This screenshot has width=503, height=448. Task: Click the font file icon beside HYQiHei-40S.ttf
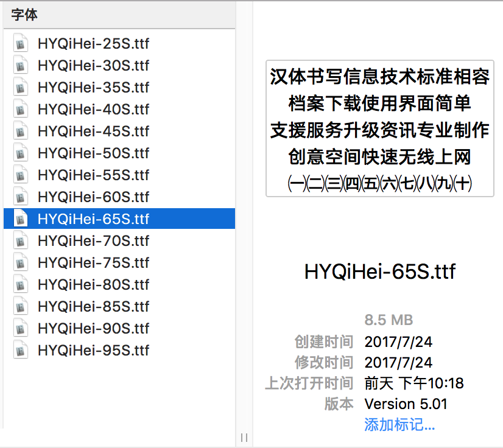21,109
